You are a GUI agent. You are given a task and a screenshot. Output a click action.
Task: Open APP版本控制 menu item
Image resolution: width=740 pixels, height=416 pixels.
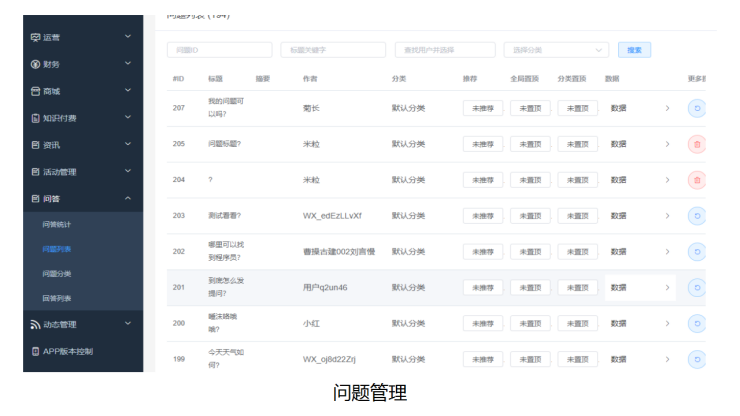pyautogui.click(x=68, y=351)
